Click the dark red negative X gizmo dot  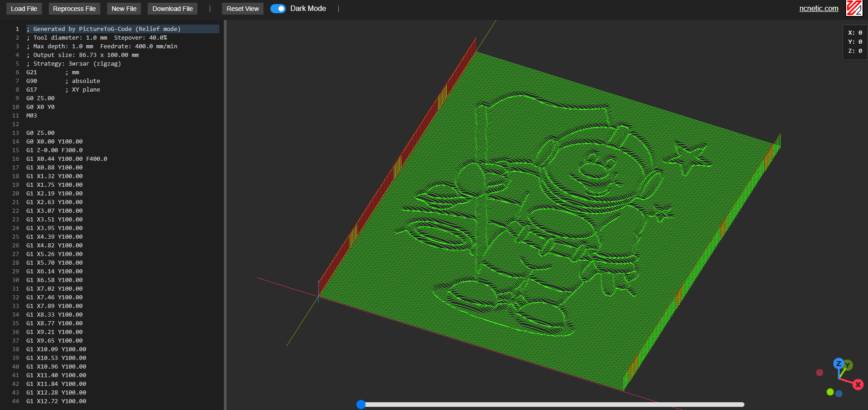click(x=819, y=373)
